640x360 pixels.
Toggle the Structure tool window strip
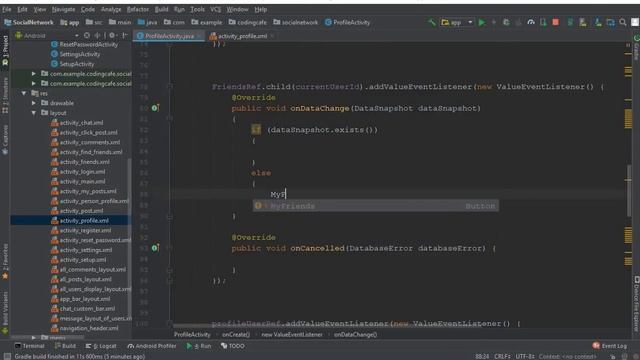coord(5,96)
